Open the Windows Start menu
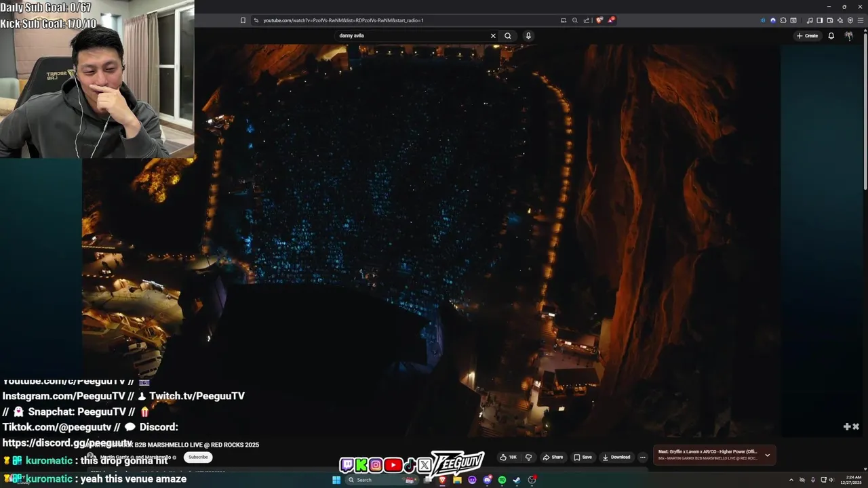The height and width of the screenshot is (488, 868). pyautogui.click(x=336, y=480)
